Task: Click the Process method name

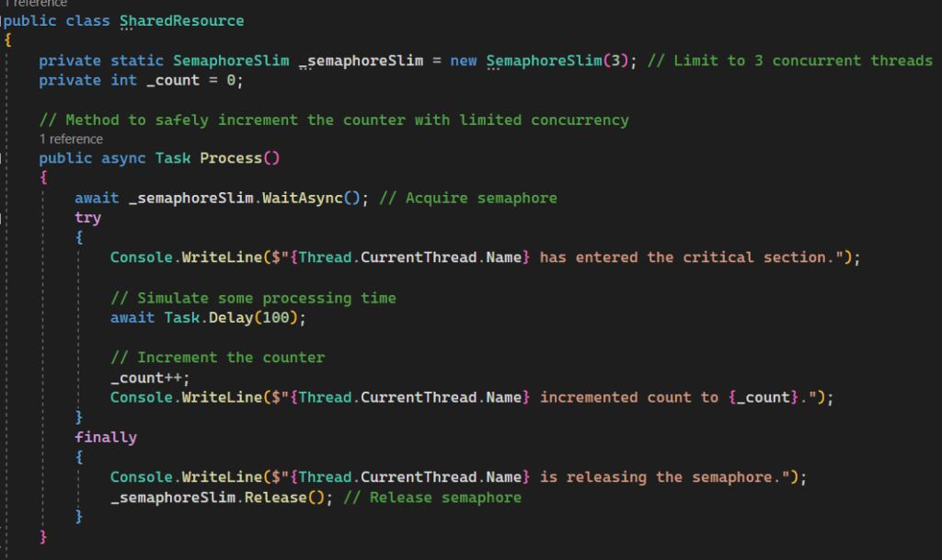Action: tap(231, 158)
